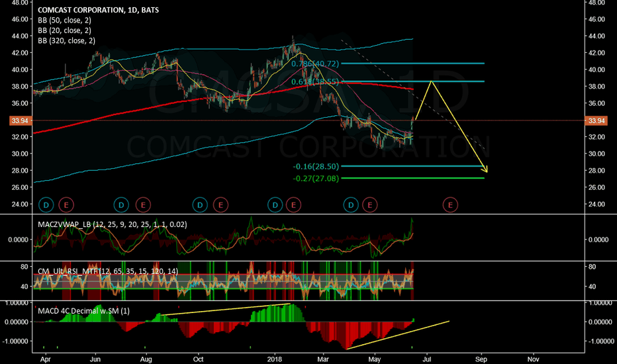Click the dividend D marker between Jun and Aug
Image resolution: width=617 pixels, height=364 pixels.
point(121,205)
